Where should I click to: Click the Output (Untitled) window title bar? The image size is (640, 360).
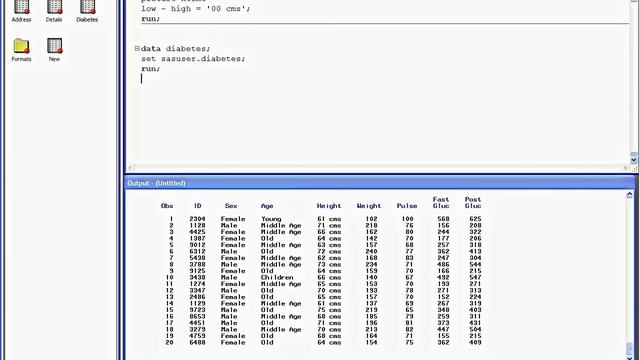(x=380, y=183)
